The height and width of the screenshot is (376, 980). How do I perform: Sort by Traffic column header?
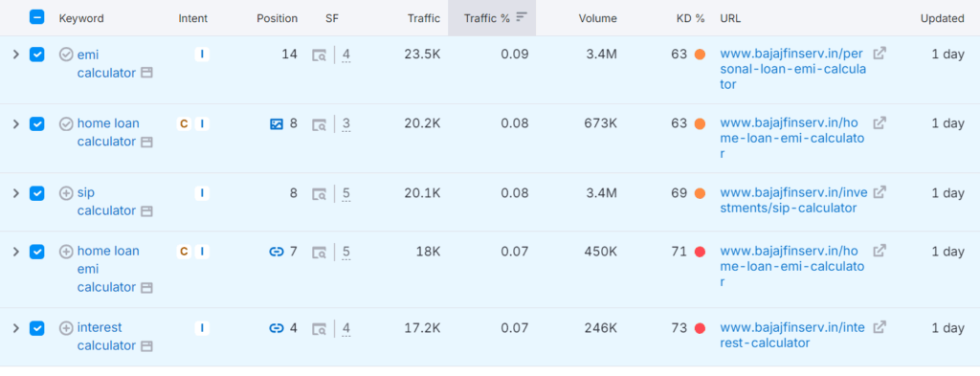(x=423, y=18)
